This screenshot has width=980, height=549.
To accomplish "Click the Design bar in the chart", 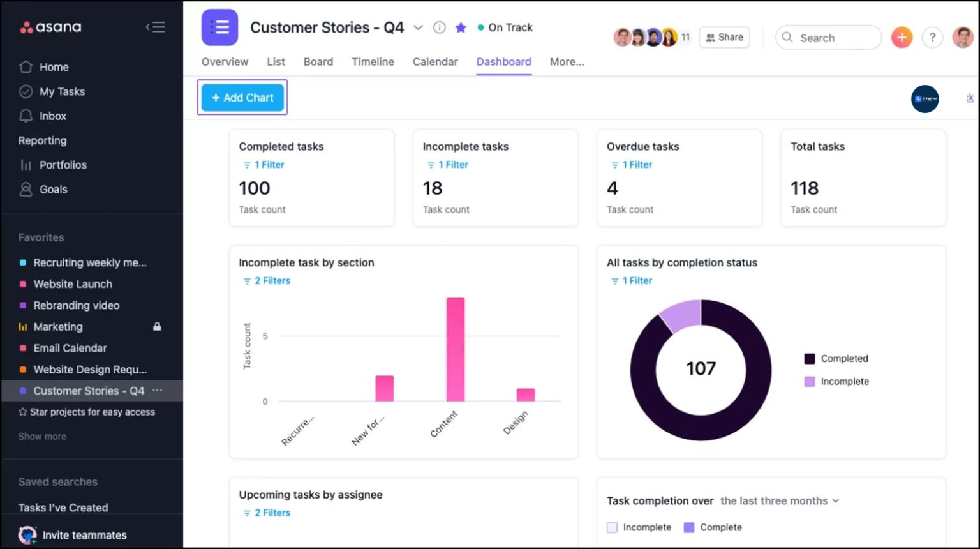I will (526, 395).
